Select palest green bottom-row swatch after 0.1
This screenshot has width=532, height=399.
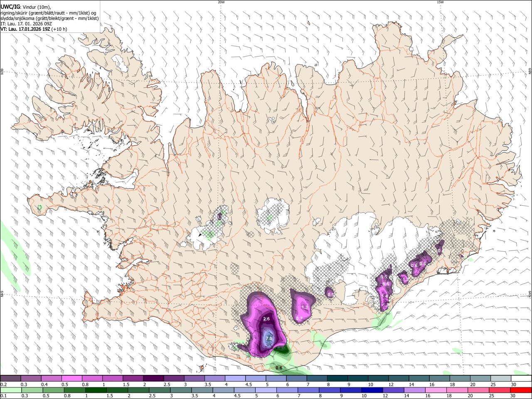point(11,390)
